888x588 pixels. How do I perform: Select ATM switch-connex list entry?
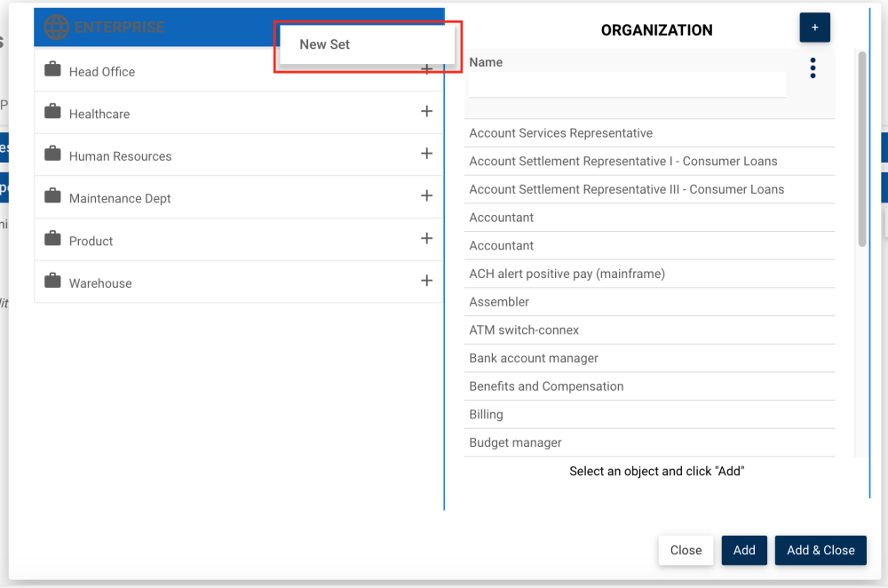524,330
